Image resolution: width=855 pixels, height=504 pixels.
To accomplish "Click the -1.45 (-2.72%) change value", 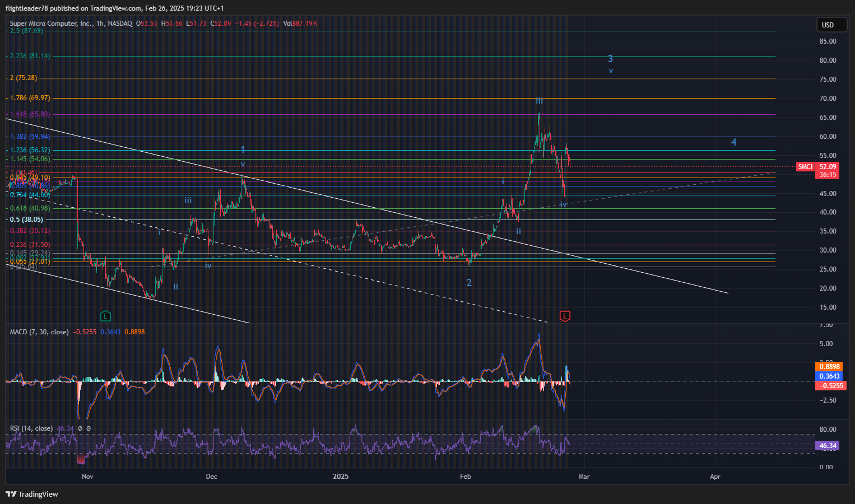I will 257,24.
